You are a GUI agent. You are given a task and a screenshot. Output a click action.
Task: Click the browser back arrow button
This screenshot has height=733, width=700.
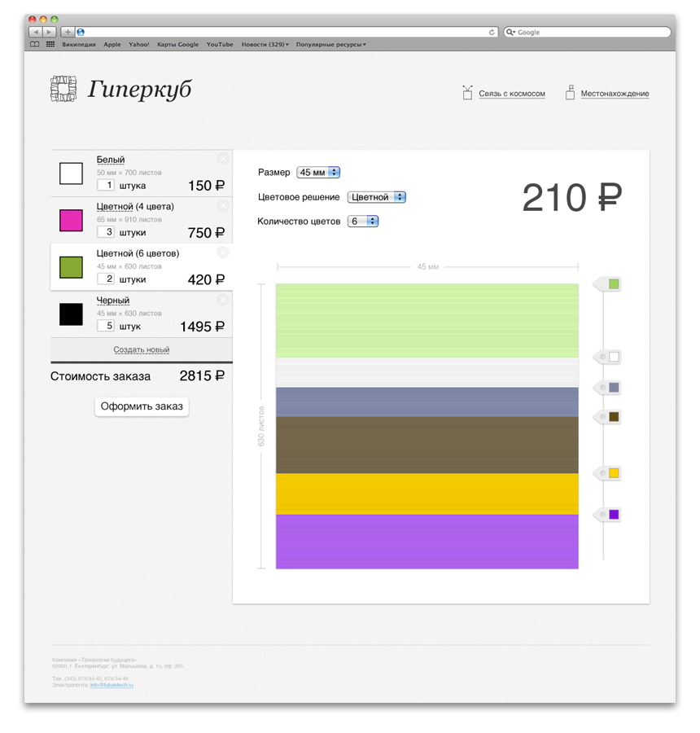[36, 32]
